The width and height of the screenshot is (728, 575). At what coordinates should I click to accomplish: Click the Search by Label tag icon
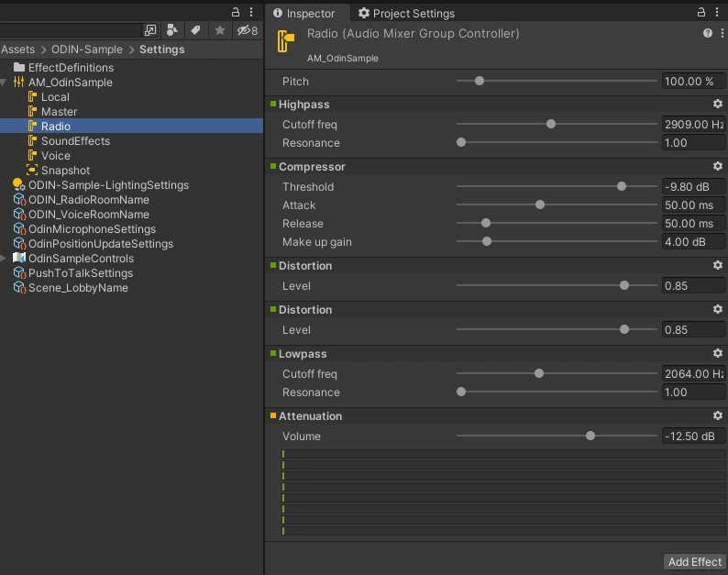(x=195, y=30)
